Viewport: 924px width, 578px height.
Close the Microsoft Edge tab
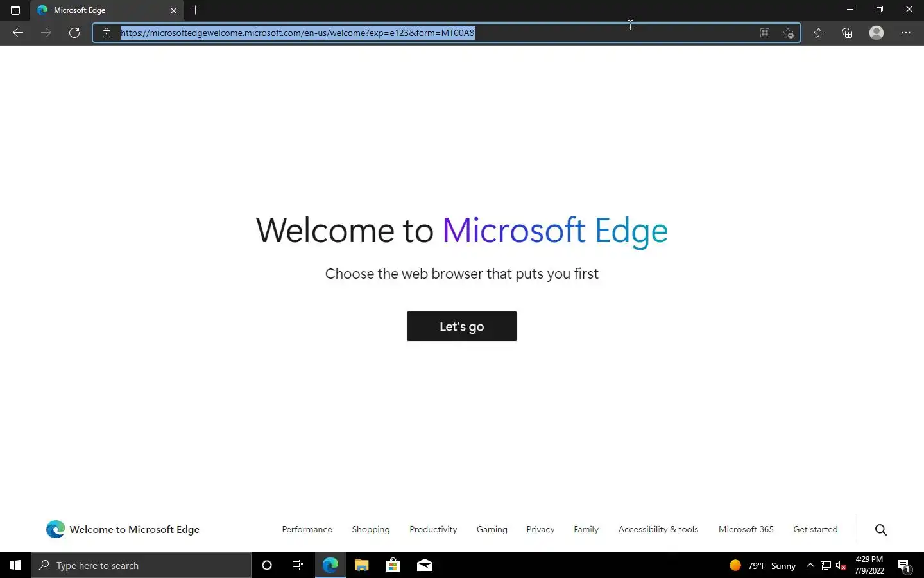pyautogui.click(x=173, y=10)
